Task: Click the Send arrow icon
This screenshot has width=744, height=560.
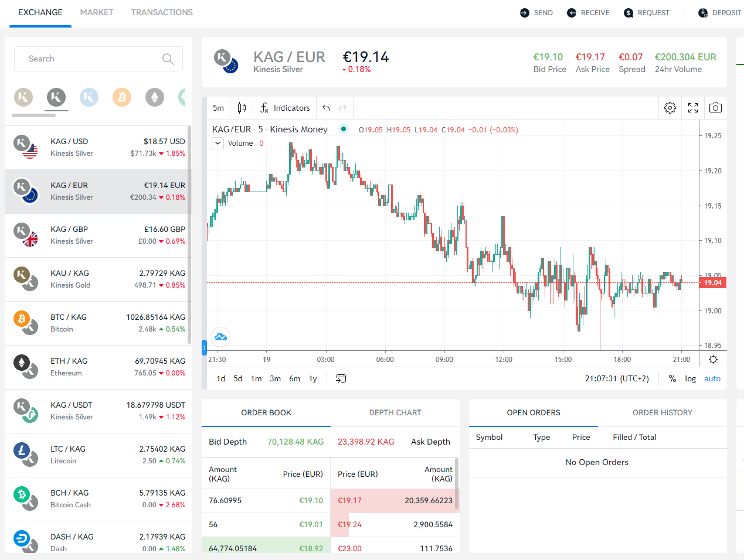Action: pyautogui.click(x=525, y=13)
